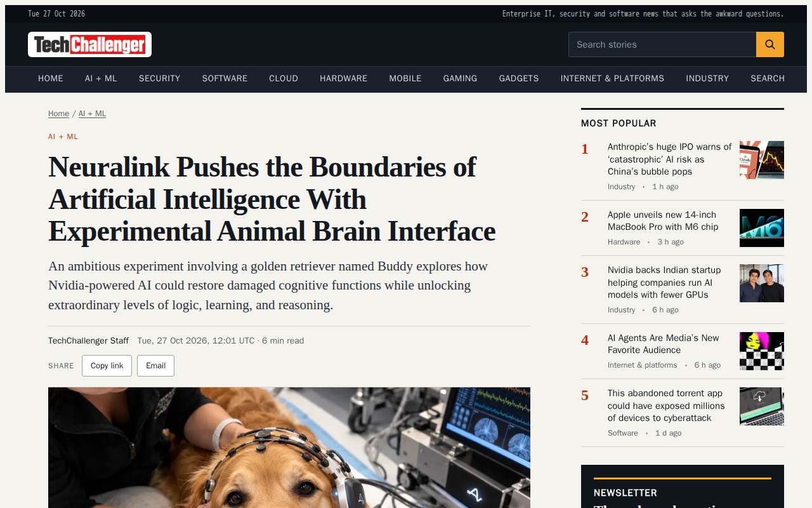Click 'Hardware' label under MacBook story

[624, 242]
